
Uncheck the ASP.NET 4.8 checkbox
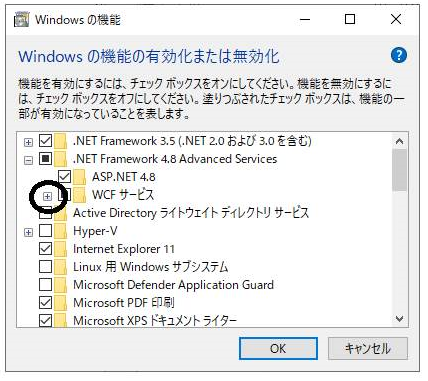[64, 177]
